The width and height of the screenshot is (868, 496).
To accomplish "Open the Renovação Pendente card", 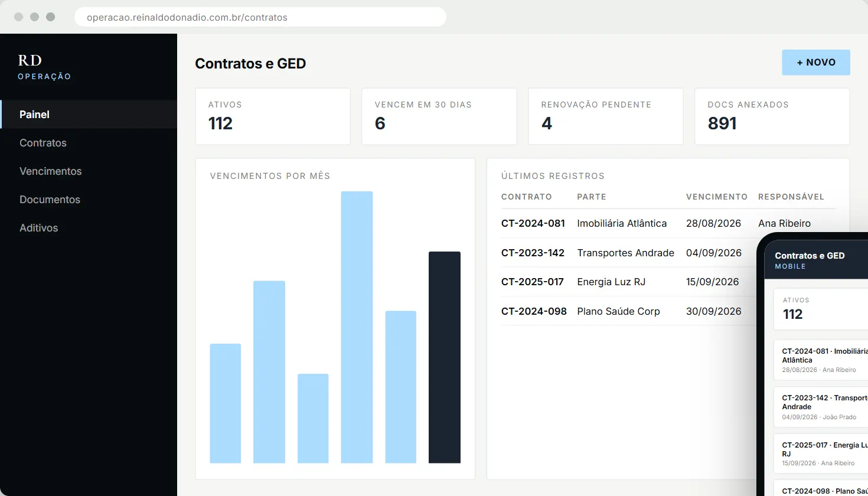I will [x=606, y=116].
